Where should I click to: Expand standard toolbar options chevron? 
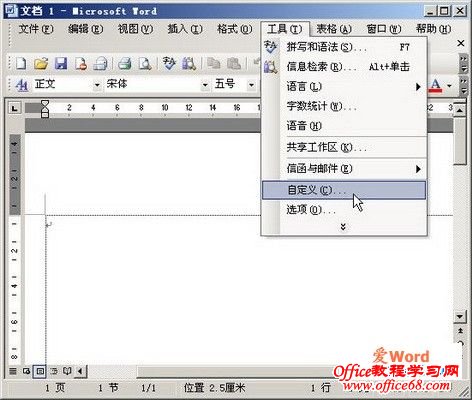point(463,63)
